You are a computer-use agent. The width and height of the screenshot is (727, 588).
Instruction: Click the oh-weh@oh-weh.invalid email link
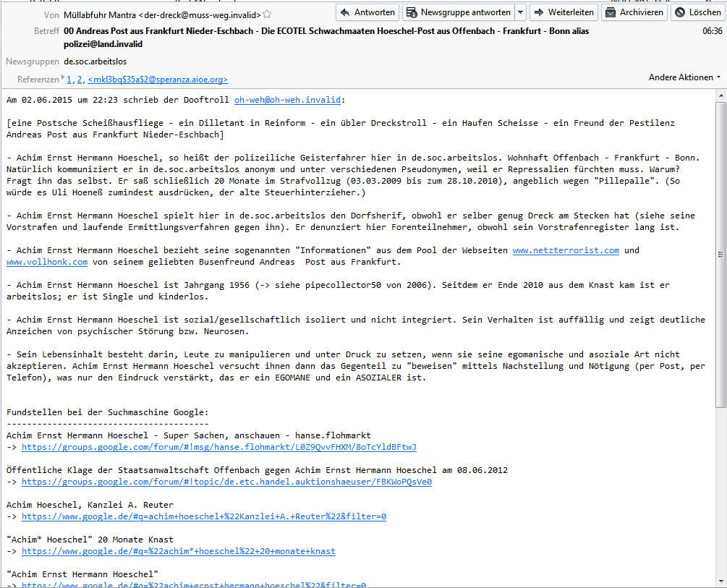click(287, 100)
